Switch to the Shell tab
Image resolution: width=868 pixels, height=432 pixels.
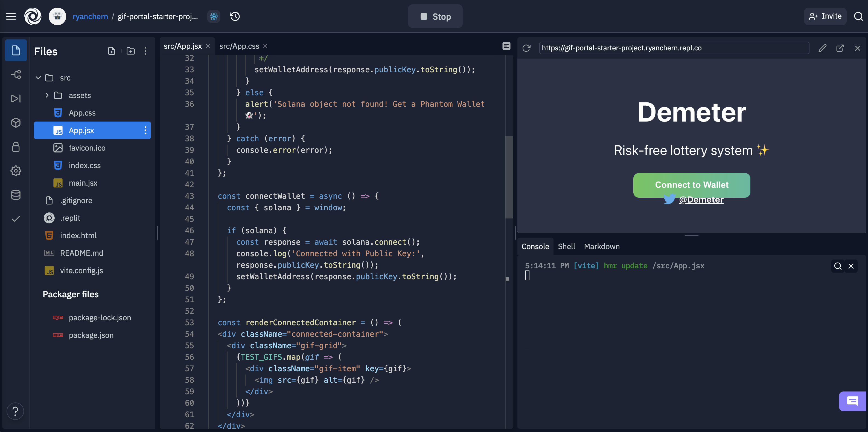pos(566,246)
